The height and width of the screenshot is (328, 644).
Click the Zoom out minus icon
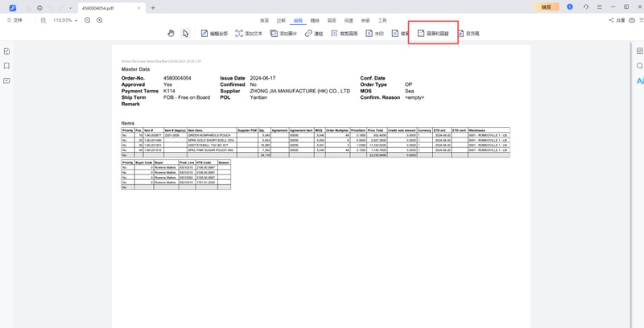pyautogui.click(x=88, y=20)
